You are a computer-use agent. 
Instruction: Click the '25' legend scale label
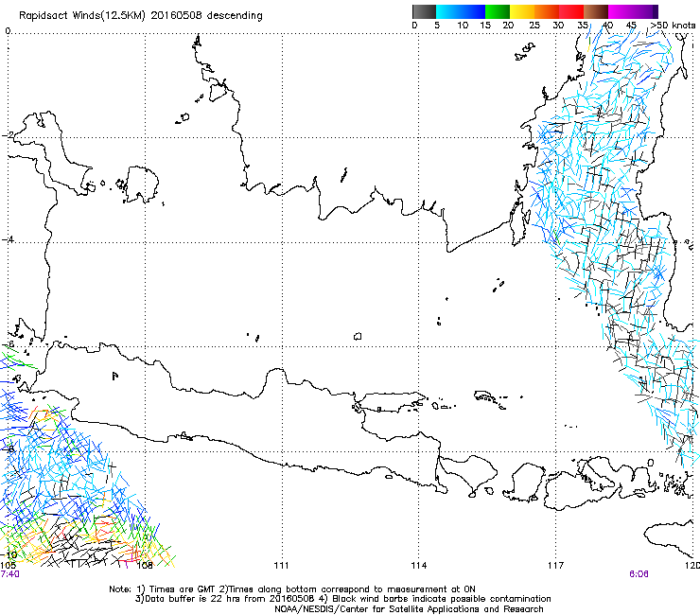point(534,25)
